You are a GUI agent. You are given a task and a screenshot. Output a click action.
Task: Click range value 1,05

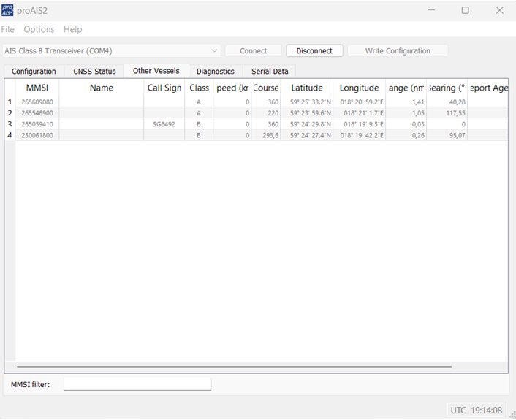(x=406, y=113)
